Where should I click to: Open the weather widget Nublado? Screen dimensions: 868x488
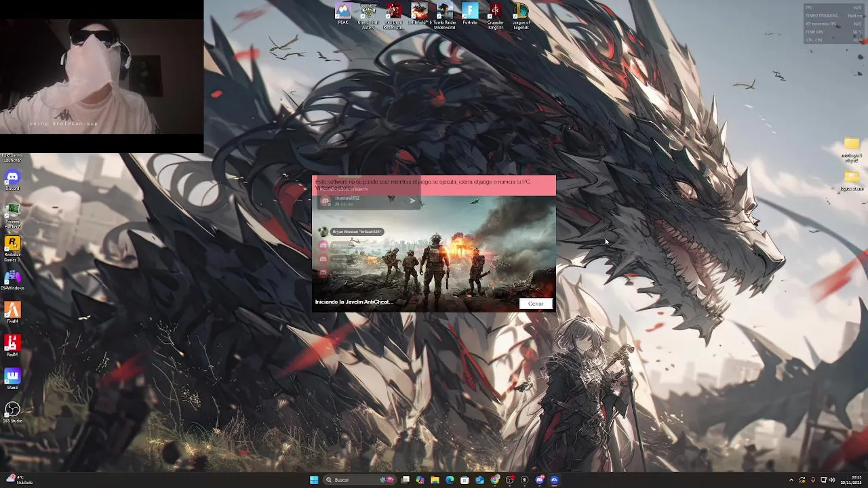[19, 480]
